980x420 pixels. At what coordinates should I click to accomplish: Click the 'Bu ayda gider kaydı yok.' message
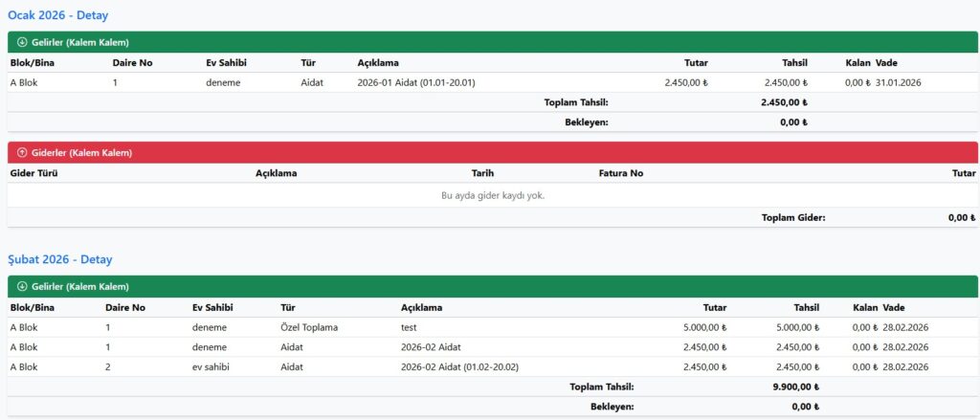tap(492, 195)
